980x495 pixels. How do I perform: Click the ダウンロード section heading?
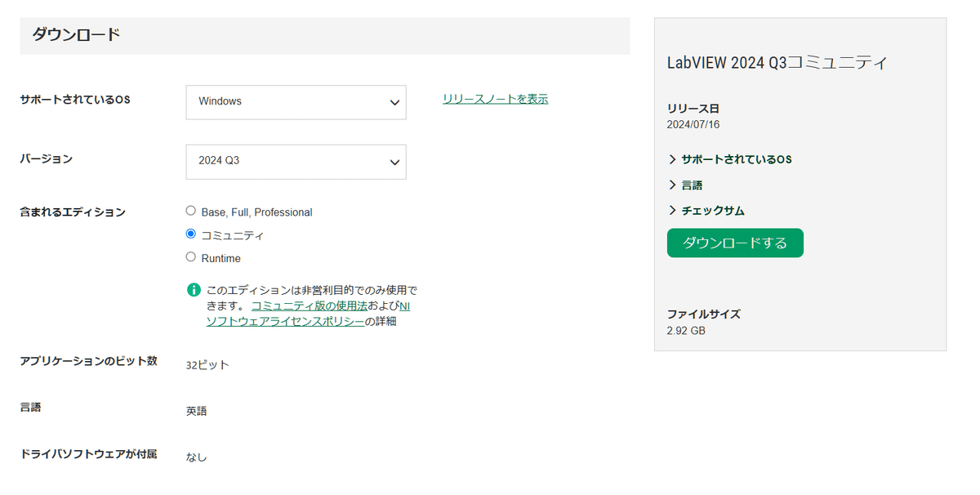(76, 35)
